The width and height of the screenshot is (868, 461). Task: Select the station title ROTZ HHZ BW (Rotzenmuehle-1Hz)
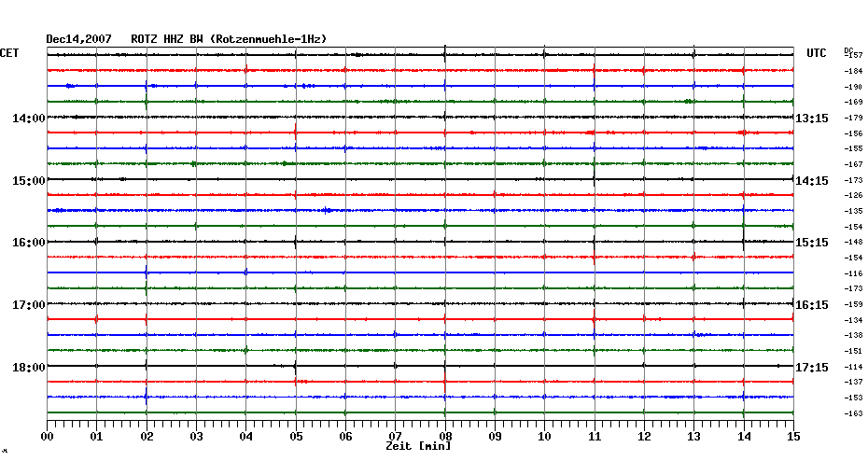(x=229, y=39)
